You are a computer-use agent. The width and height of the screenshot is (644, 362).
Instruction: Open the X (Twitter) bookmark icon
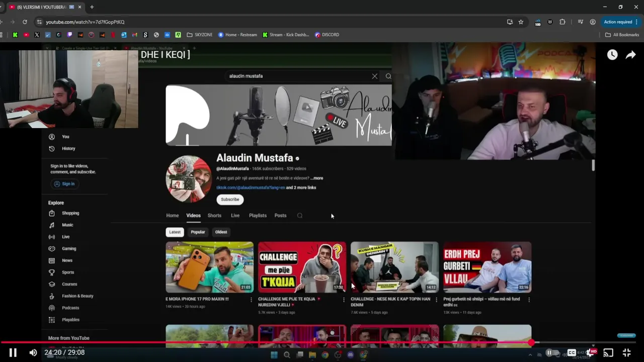coord(37,35)
